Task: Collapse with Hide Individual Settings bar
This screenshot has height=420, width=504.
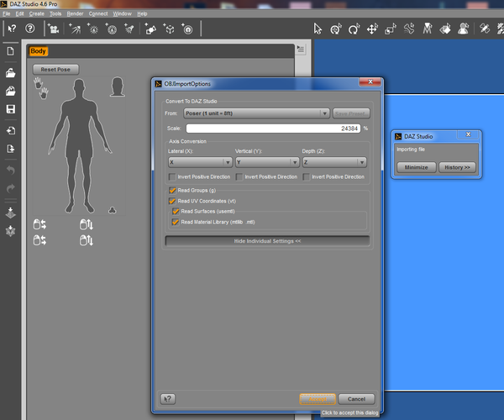Action: [267, 241]
